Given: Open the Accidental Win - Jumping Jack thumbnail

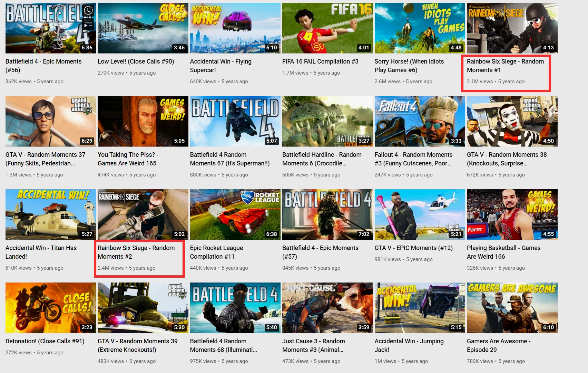Looking at the screenshot, I should (420, 308).
